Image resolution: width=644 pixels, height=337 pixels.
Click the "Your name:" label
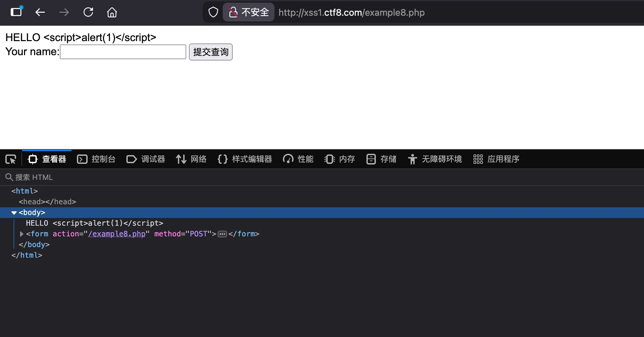(x=32, y=51)
